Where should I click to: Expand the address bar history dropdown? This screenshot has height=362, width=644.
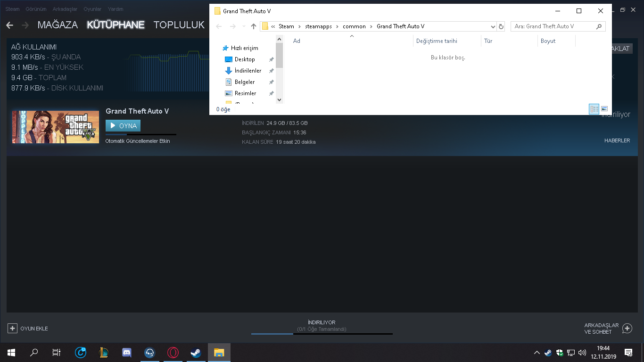[493, 26]
